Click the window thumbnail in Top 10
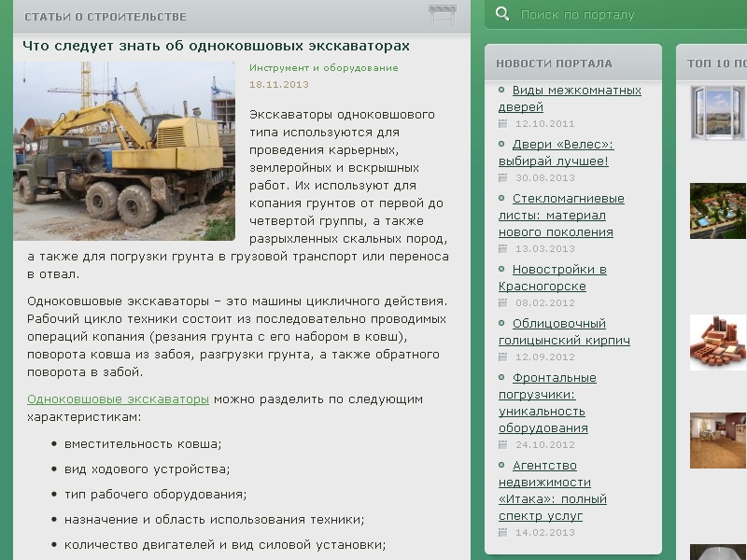The image size is (747, 560). pyautogui.click(x=718, y=112)
